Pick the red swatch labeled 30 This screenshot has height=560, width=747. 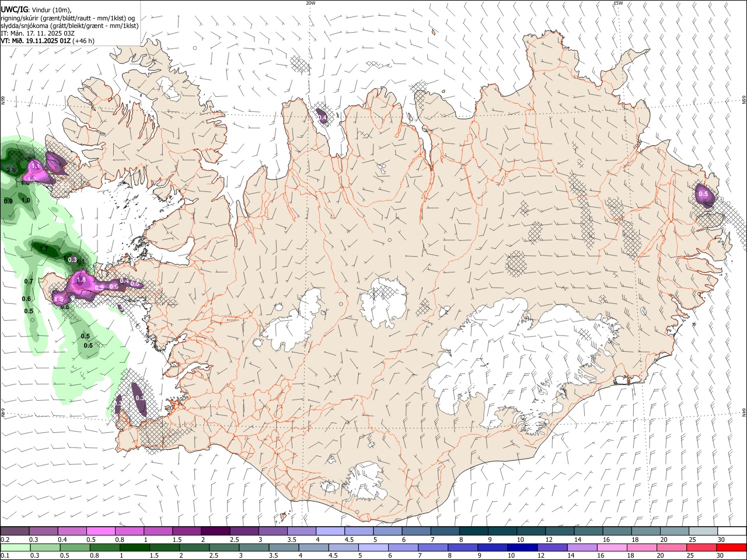[x=731, y=547]
